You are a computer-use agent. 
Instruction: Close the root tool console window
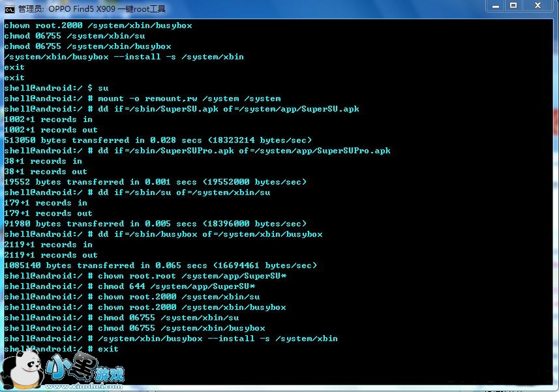[x=538, y=6]
